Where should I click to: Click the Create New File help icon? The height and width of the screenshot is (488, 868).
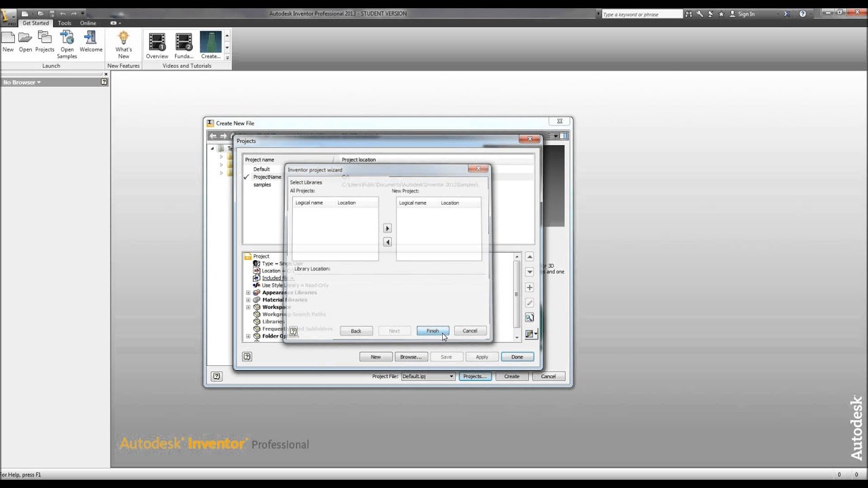point(216,376)
